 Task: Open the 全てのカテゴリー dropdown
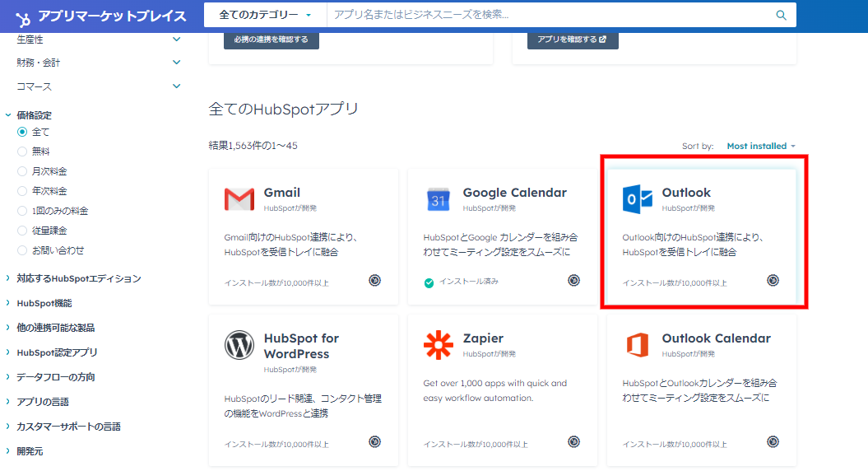point(265,15)
